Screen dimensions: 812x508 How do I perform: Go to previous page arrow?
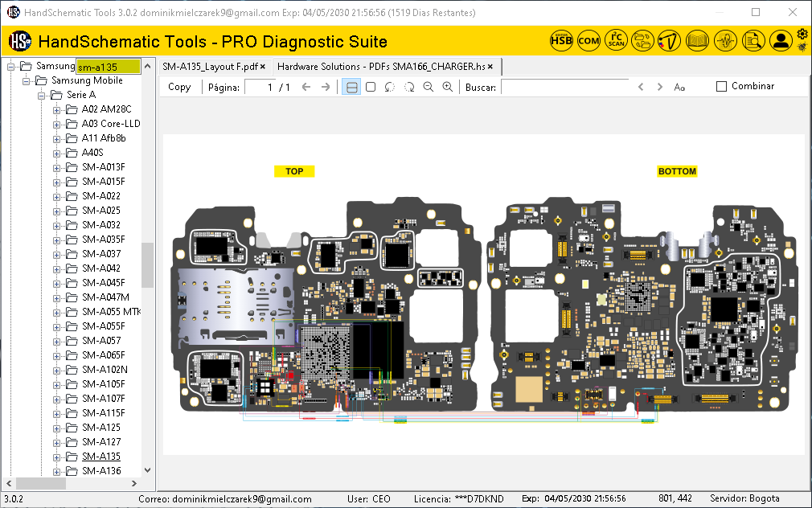[306, 87]
